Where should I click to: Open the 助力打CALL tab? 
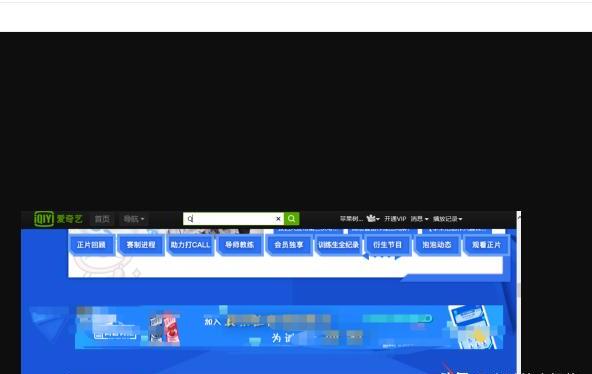point(190,245)
